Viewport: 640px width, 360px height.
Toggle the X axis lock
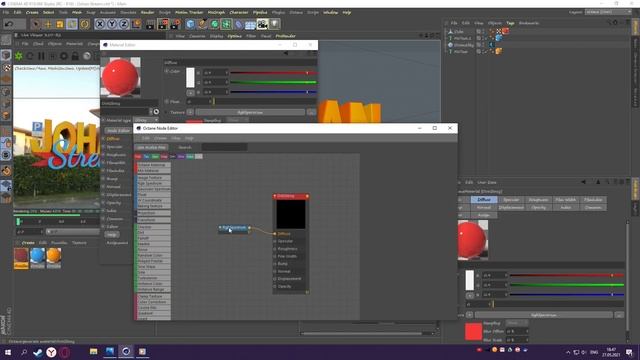click(100, 24)
